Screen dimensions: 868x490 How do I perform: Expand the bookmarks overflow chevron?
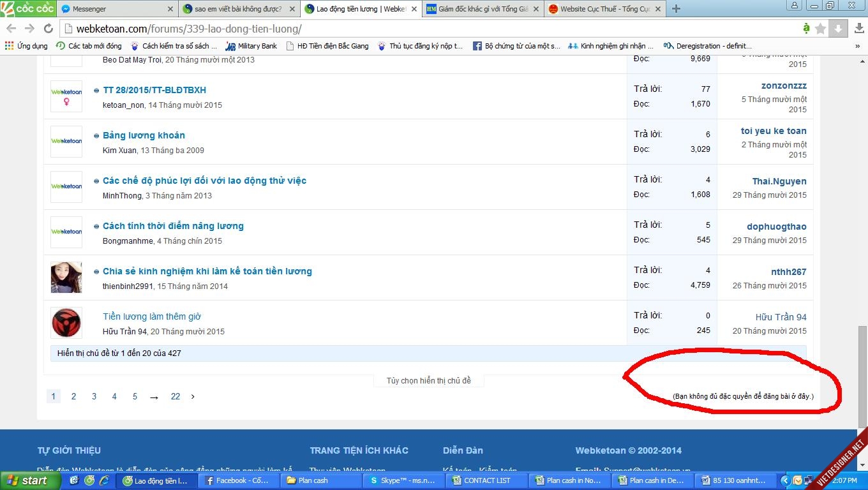click(857, 46)
